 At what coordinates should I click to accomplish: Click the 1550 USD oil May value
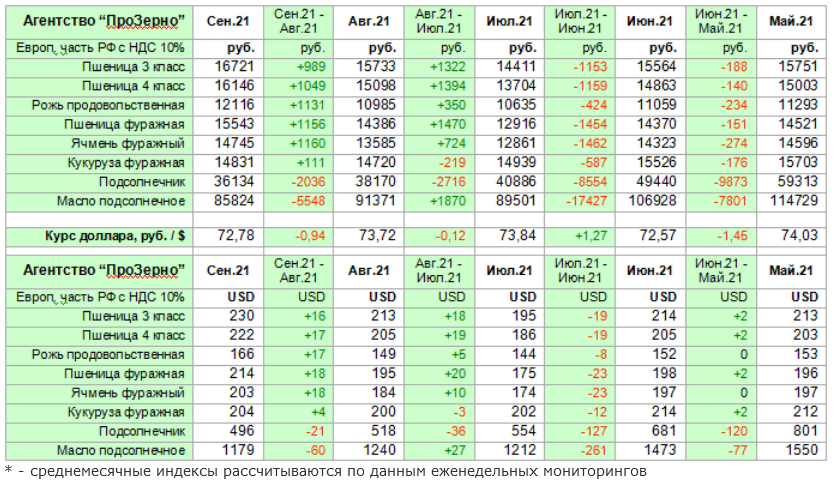point(791,451)
